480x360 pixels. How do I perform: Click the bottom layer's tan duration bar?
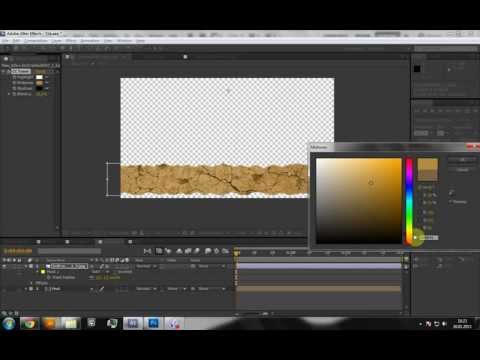tap(319, 289)
